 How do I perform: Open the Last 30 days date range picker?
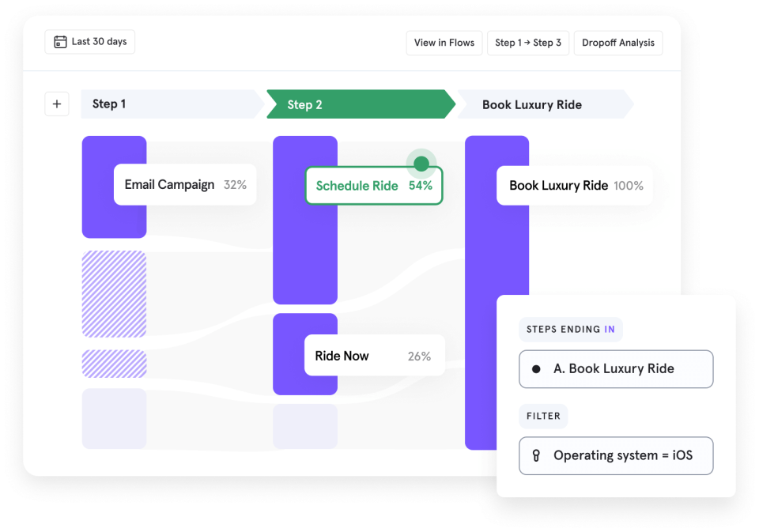89,42
